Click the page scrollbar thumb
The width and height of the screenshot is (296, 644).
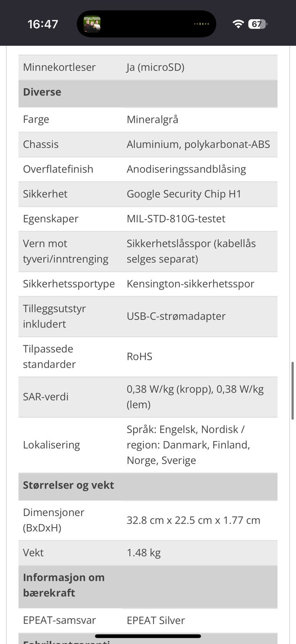coord(292,390)
